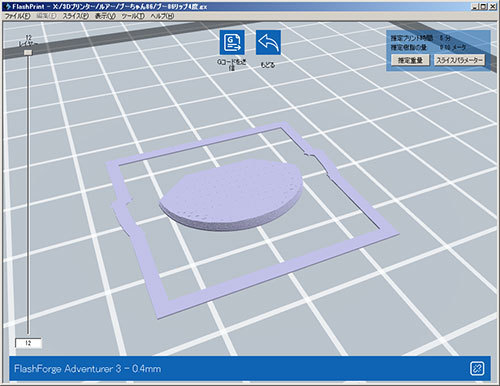Click the スライスパラメーター button
Viewport: 500px width, 386px height.
coord(459,60)
